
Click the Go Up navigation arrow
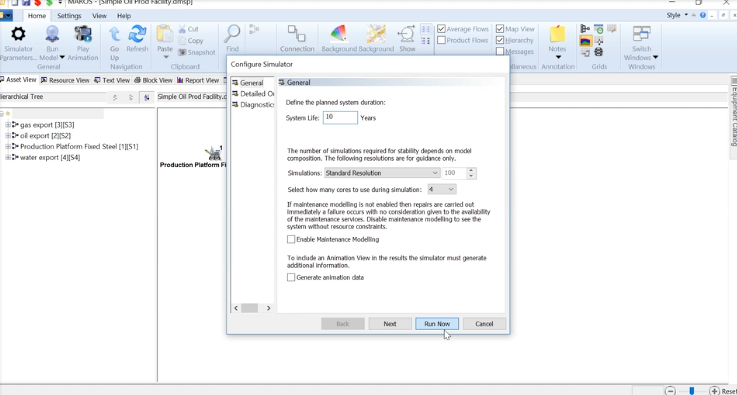(x=114, y=34)
